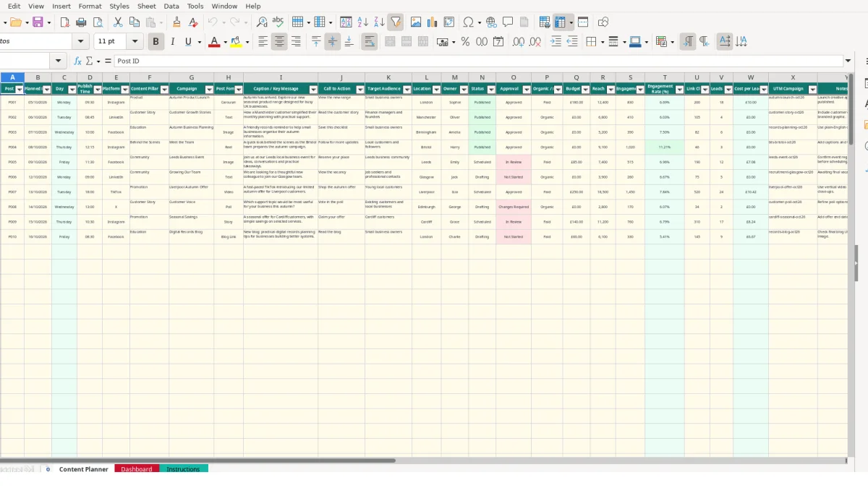Apply the blue border color
Screen dimensions: 868x488
tap(635, 42)
